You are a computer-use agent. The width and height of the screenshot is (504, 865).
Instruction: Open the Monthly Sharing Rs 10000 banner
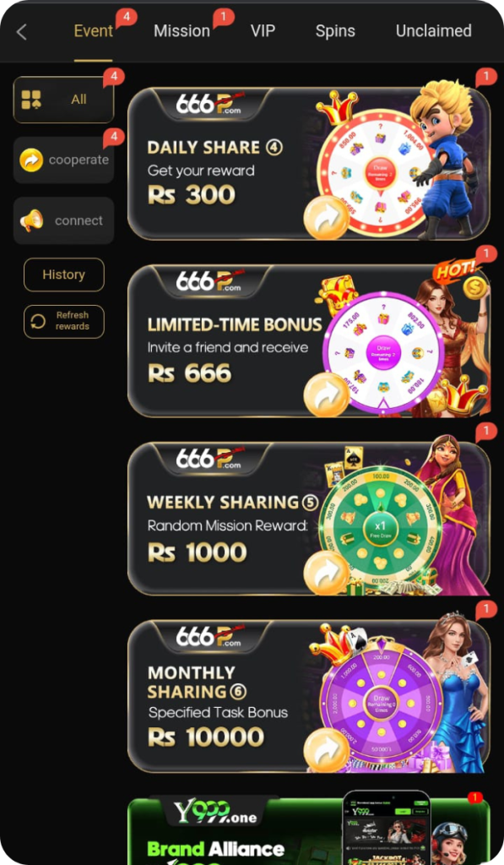point(309,696)
